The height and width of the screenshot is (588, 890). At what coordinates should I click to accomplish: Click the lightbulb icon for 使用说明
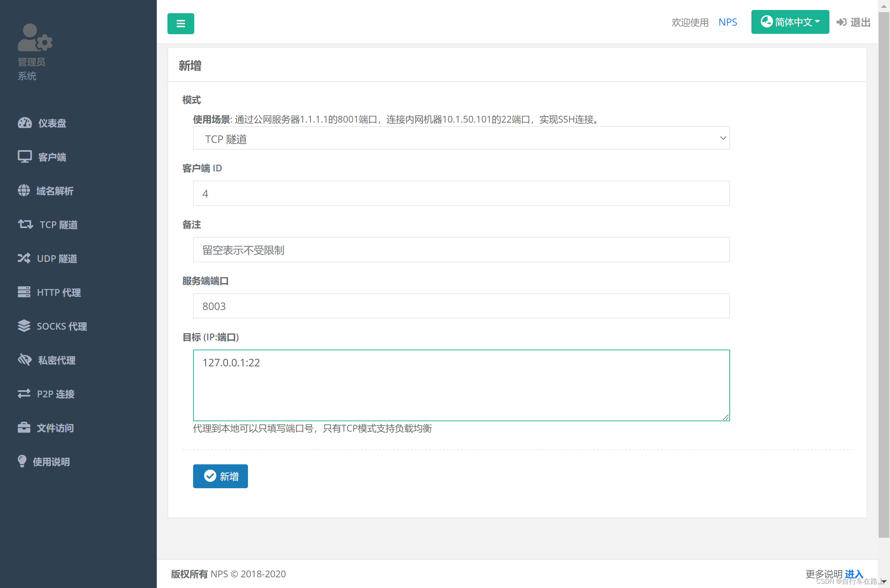coord(22,461)
